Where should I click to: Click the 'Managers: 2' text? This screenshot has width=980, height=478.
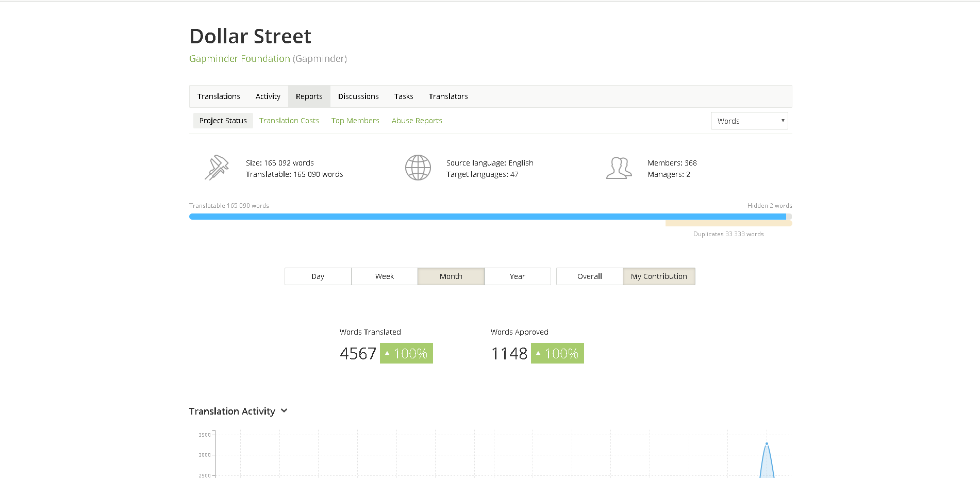pyautogui.click(x=669, y=174)
